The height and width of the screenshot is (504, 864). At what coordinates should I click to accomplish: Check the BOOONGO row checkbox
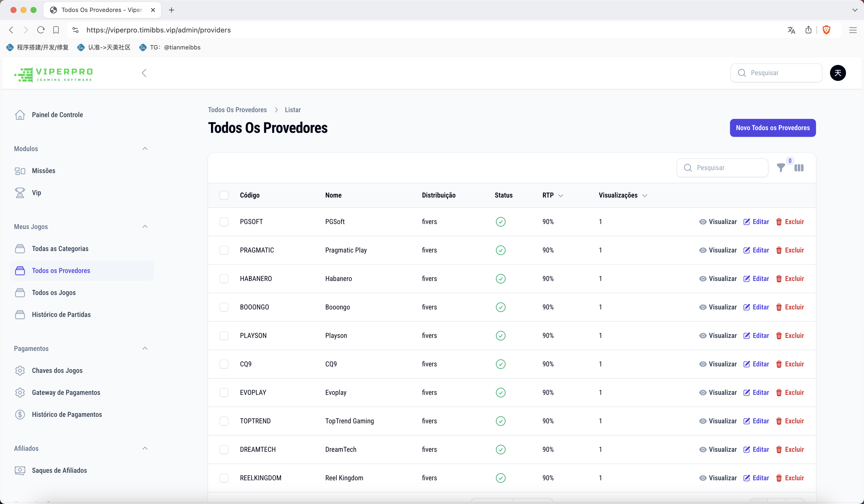pos(224,307)
